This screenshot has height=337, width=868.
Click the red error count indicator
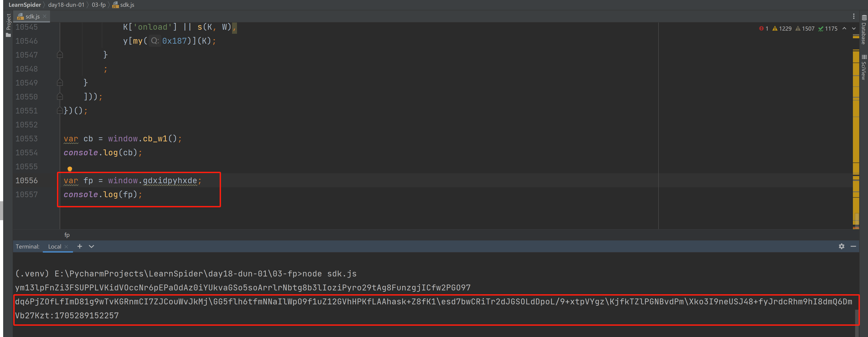763,29
